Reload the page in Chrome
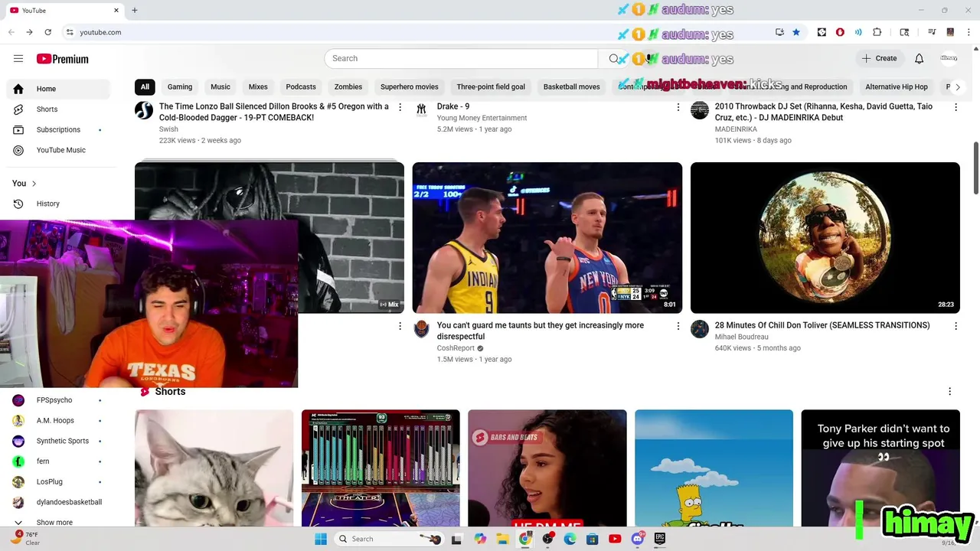The image size is (980, 551). (47, 32)
